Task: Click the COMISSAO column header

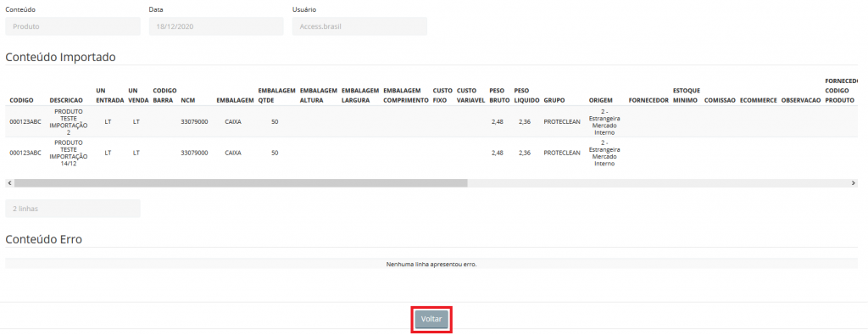Action: pyautogui.click(x=720, y=100)
